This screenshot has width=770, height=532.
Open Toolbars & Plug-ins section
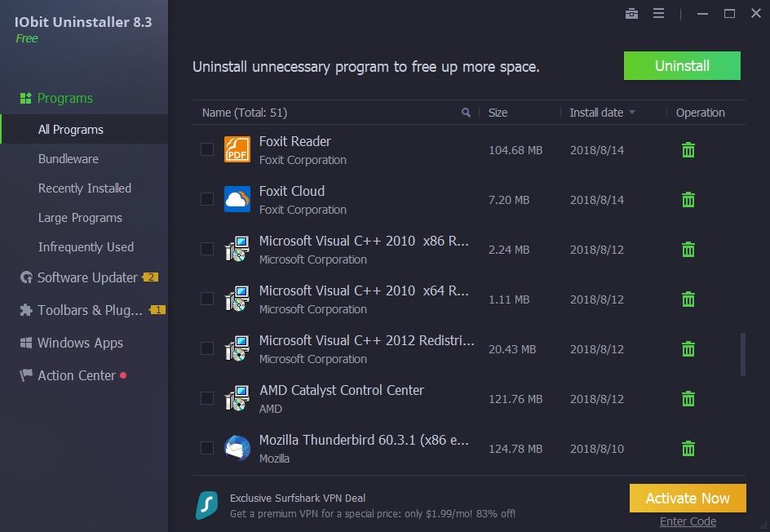click(x=90, y=310)
